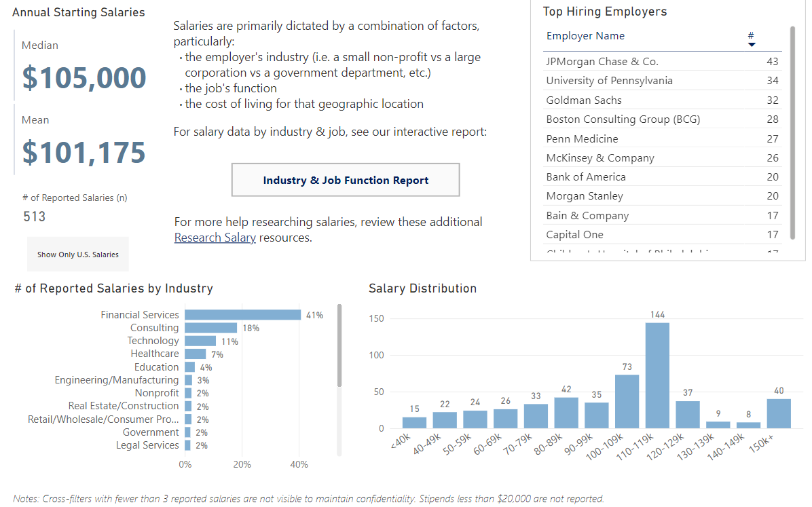The width and height of the screenshot is (812, 507).
Task: Click the Financial Services industry bar
Action: (242, 315)
